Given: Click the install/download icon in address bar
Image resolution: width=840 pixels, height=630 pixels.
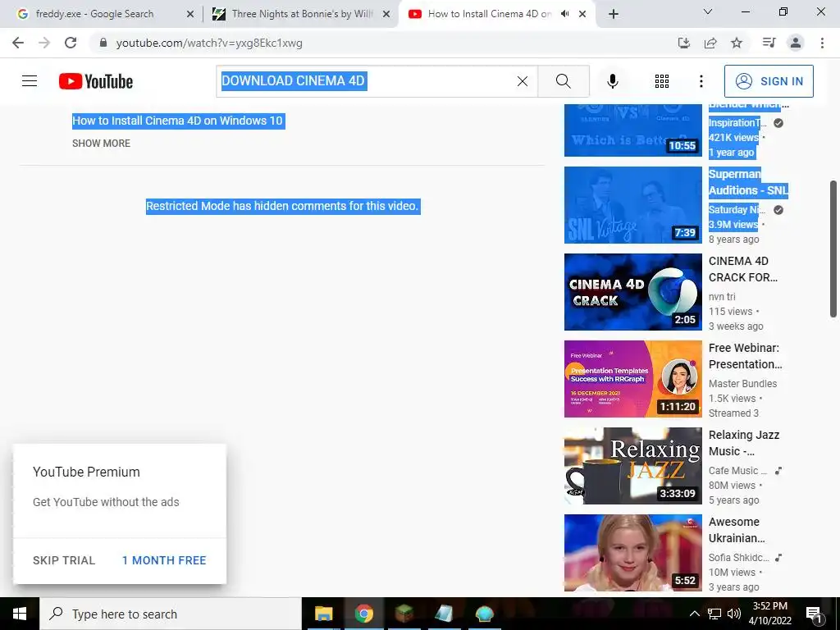Looking at the screenshot, I should tap(683, 43).
